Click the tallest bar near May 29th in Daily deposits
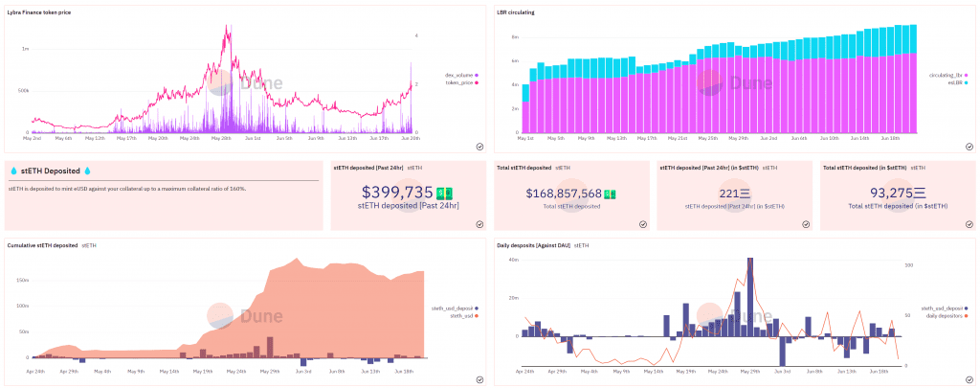The image size is (980, 388). (x=750, y=297)
